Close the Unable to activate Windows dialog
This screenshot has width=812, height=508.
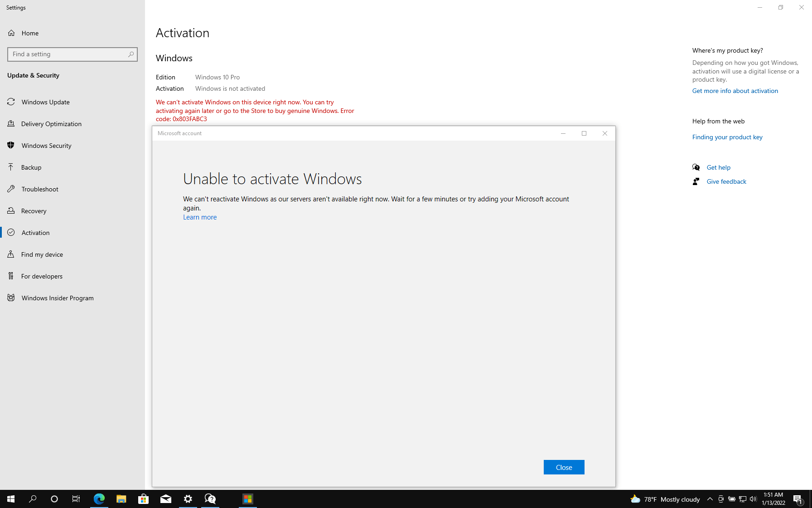pos(564,467)
